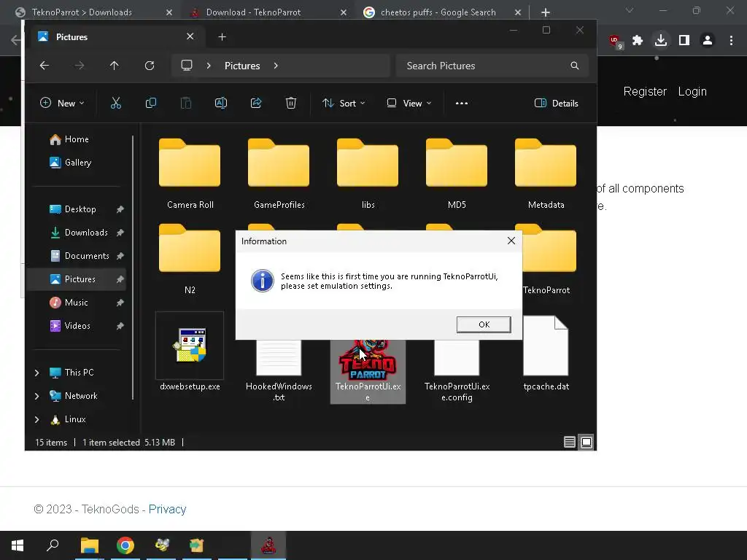Select the tpcache.dat file

546,354
